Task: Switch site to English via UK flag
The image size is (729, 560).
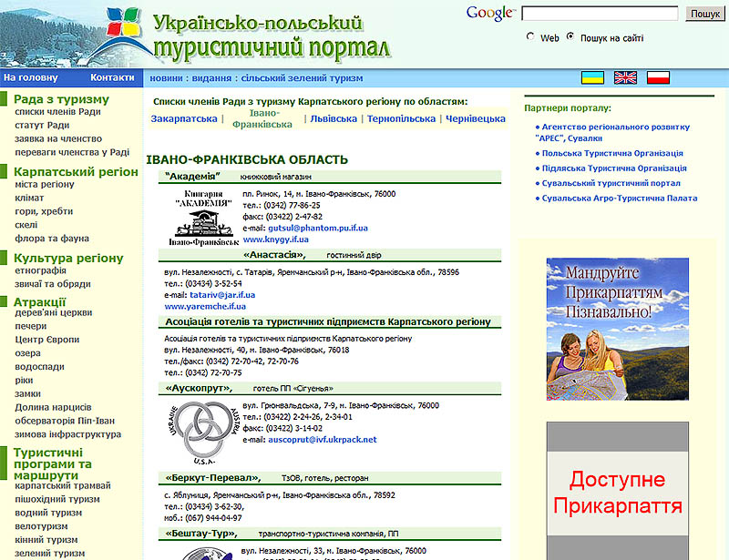Action: pos(625,77)
